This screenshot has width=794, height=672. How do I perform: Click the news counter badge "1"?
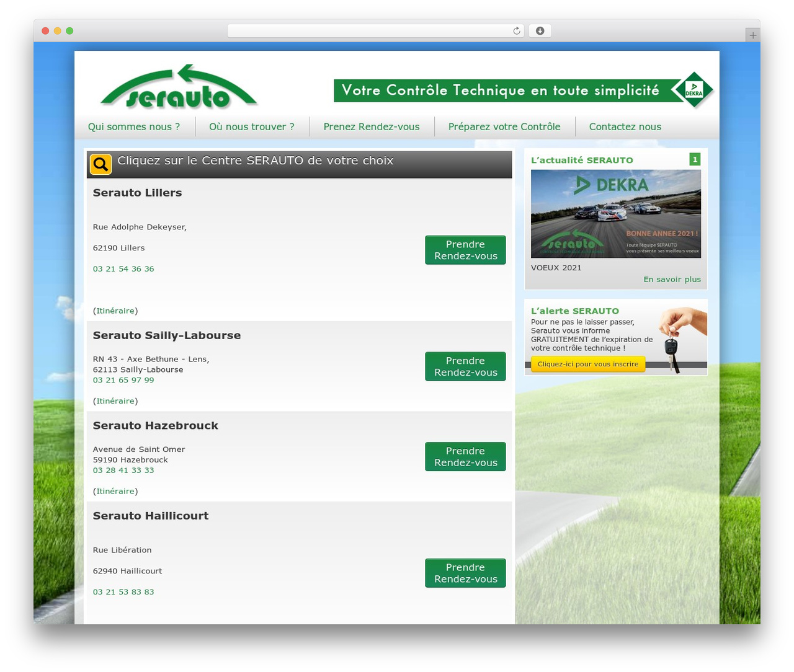(695, 159)
